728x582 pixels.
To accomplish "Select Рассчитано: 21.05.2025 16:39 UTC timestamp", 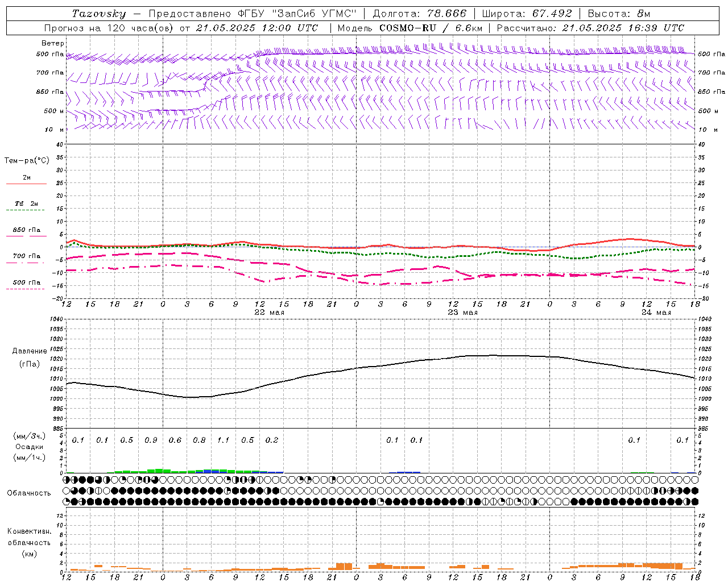I will [590, 28].
